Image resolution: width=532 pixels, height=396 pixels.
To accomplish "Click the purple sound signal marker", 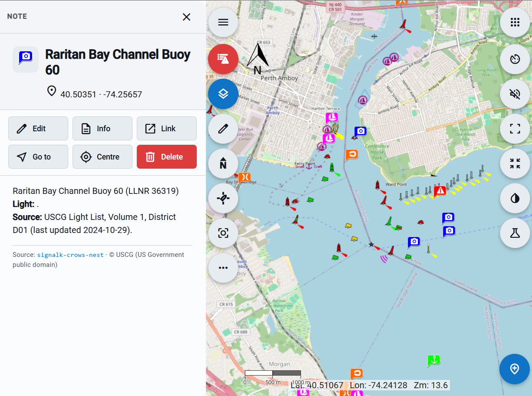I will (384, 259).
